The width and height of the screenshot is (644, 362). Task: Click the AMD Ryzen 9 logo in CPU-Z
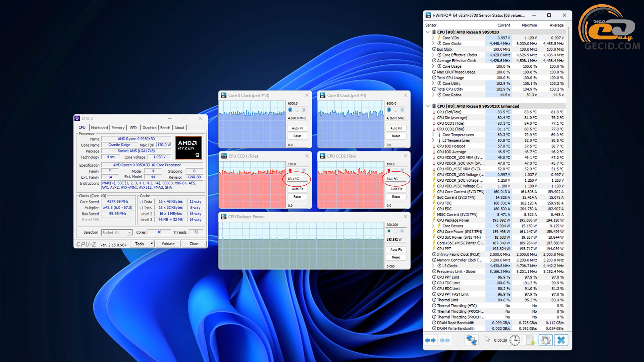coord(189,147)
